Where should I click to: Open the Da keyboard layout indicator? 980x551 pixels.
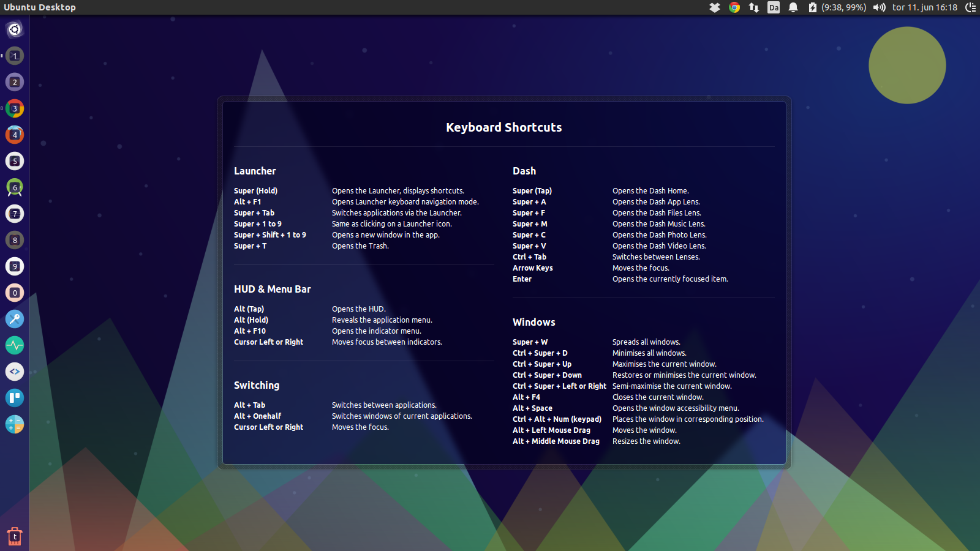pyautogui.click(x=774, y=7)
